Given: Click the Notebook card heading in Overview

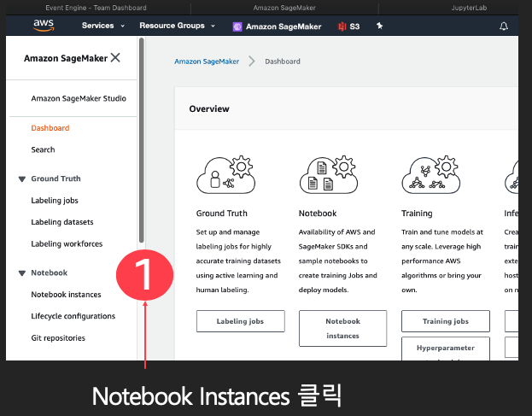Looking at the screenshot, I should click(318, 214).
